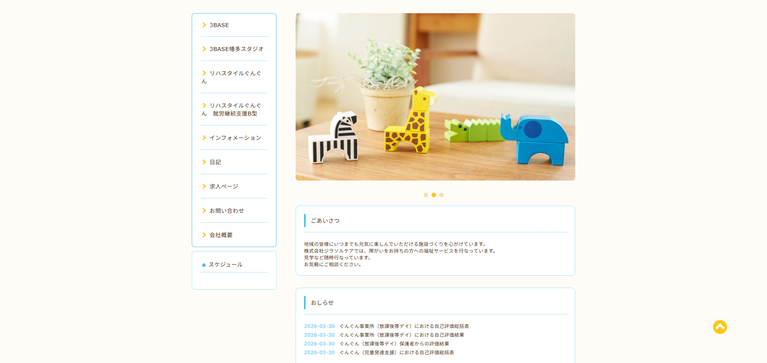Open the 3BASE博多スタジオ menu link
This screenshot has height=363, width=767.
click(236, 49)
